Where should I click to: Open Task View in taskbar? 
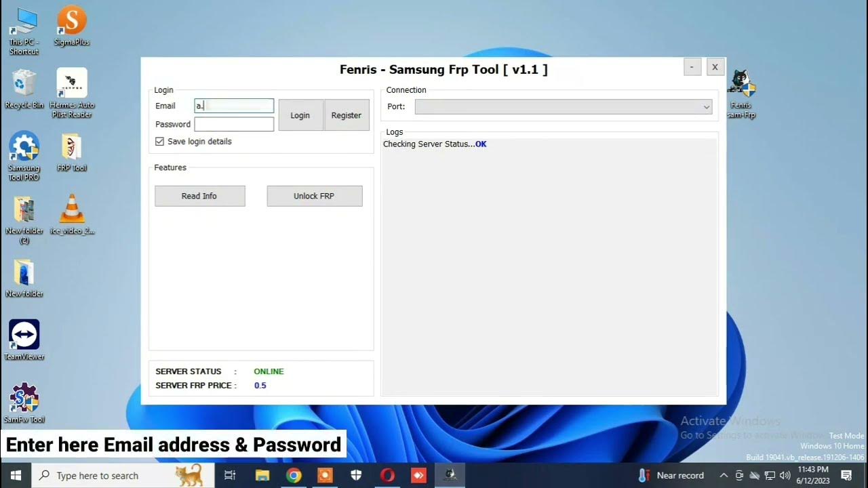coord(230,475)
